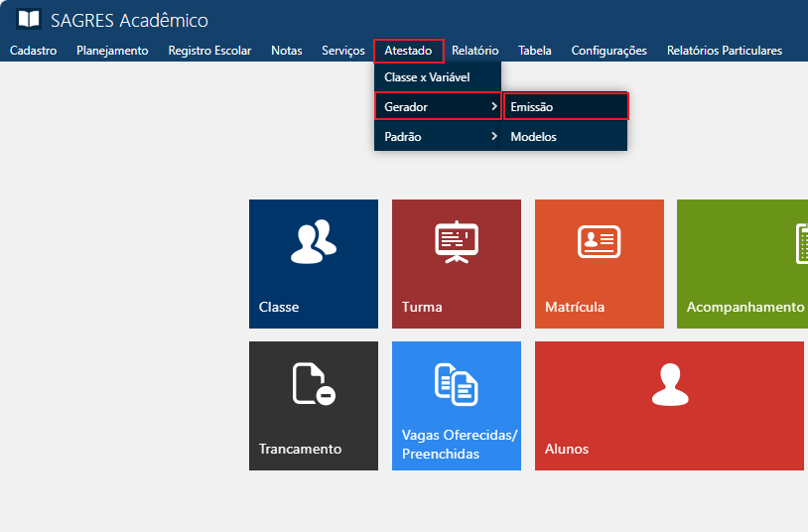Viewport: 808px width, 532px height.
Task: Click the SAGRES Acadêmico title text
Action: tap(129, 21)
